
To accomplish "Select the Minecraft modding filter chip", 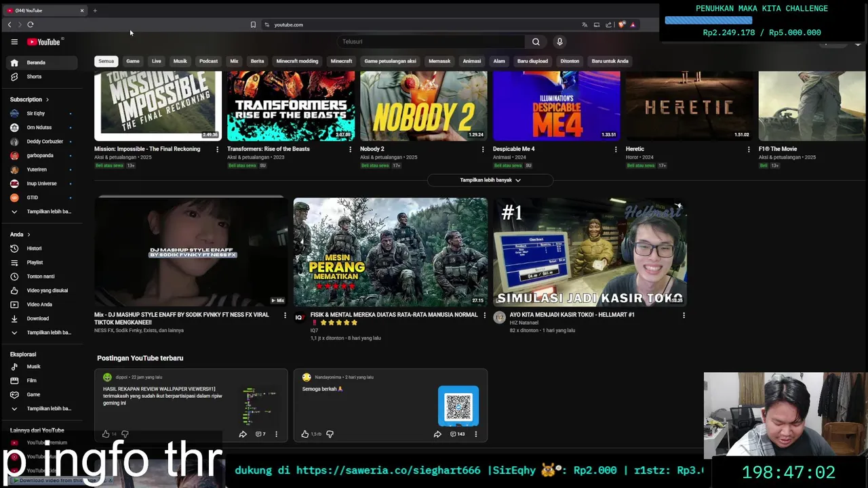I will click(297, 61).
